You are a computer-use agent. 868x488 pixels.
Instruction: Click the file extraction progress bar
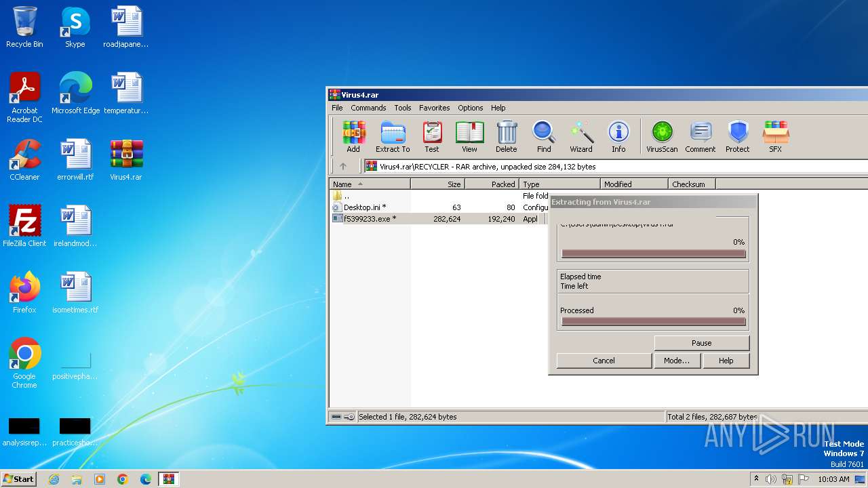tap(654, 254)
